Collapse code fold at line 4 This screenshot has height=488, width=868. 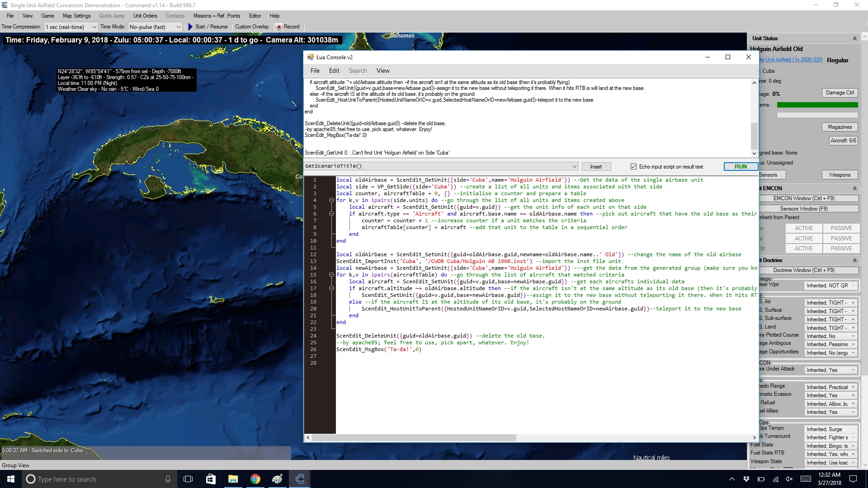tap(331, 200)
